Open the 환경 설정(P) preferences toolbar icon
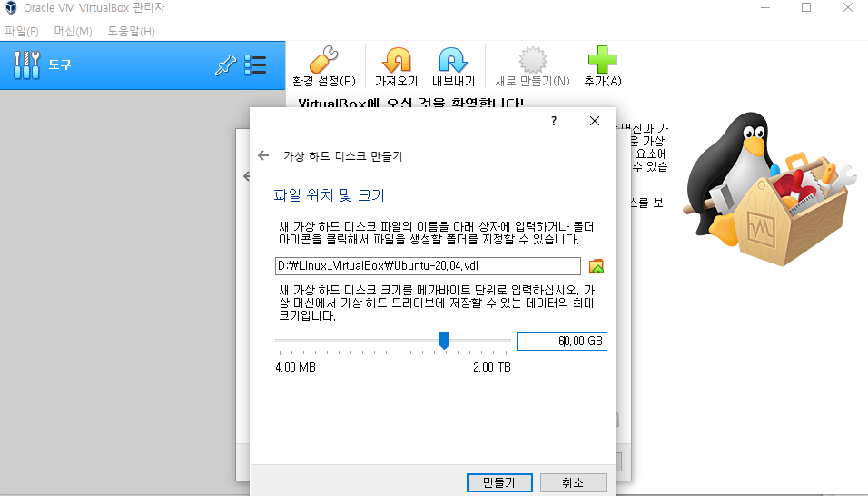Viewport: 868px width, 496px height. 324,60
